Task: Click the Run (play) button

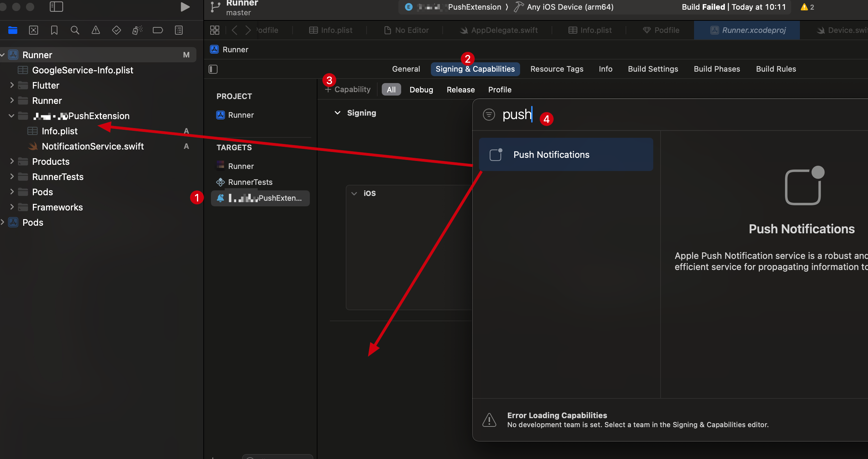Action: pyautogui.click(x=185, y=7)
